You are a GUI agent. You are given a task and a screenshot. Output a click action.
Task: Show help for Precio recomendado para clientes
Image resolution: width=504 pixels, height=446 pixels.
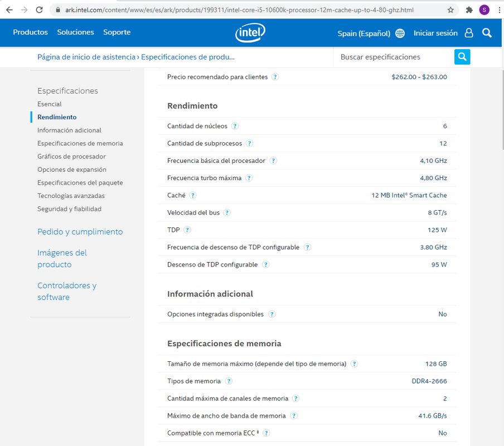[275, 77]
